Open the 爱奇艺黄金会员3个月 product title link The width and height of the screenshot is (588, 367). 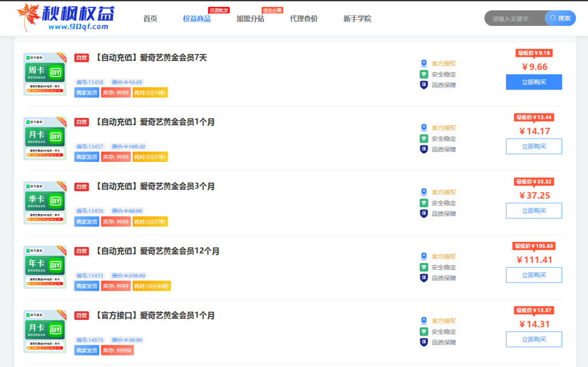153,187
